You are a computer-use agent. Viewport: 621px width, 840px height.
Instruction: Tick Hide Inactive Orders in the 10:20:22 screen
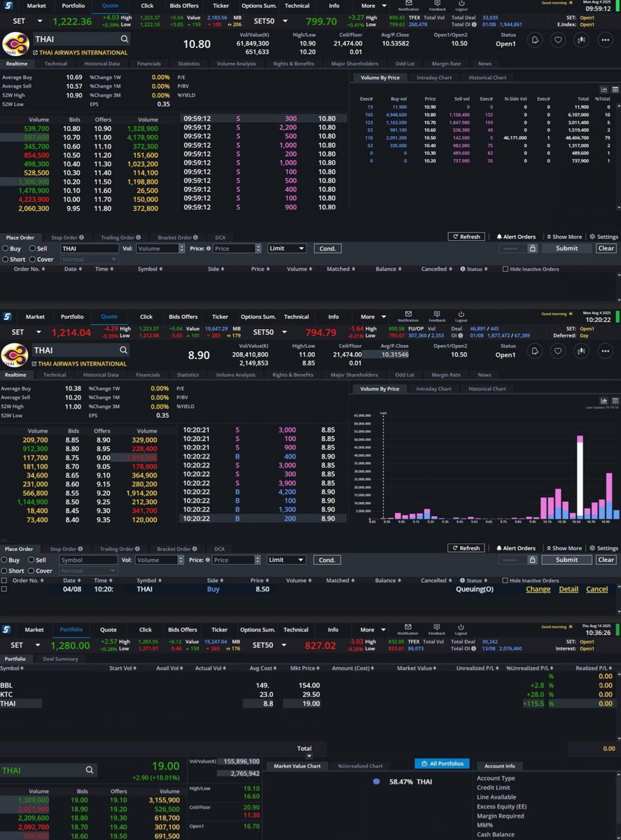(x=506, y=581)
